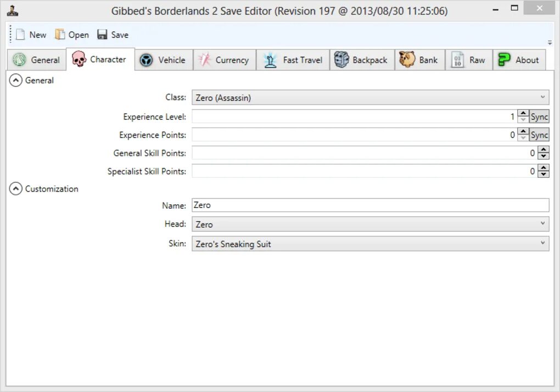Image resolution: width=560 pixels, height=392 pixels.
Task: Open the toolbar overflow arrow
Action: point(550,42)
